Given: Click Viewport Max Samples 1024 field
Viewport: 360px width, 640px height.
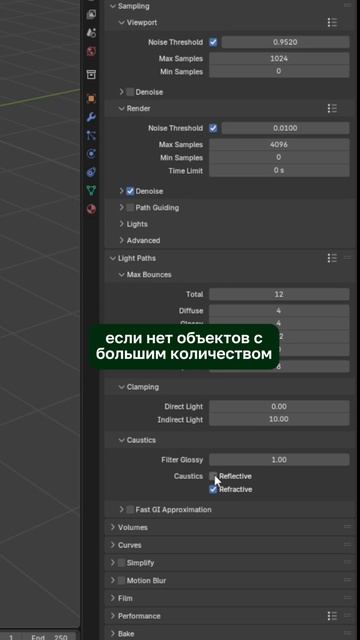Looking at the screenshot, I should [x=279, y=58].
